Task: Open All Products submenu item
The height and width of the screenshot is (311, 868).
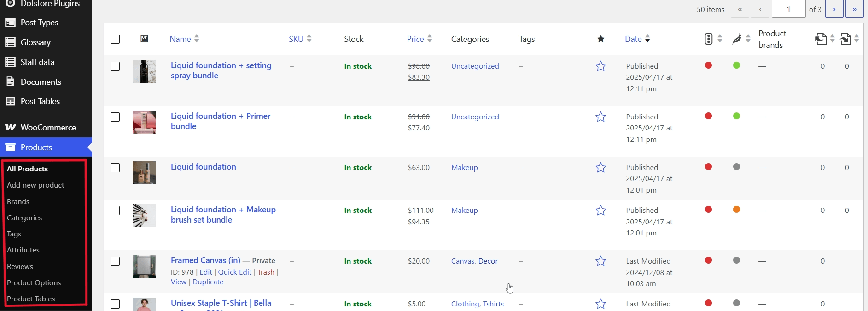Action: [27, 169]
